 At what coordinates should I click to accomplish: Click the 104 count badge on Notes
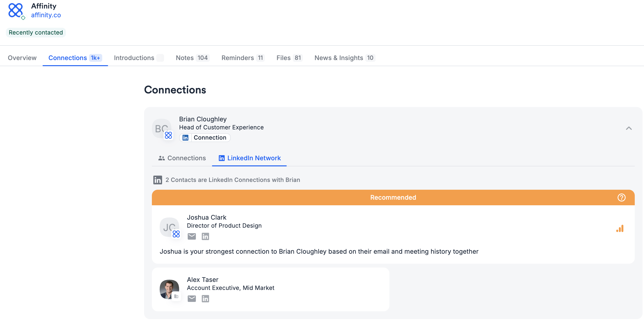coord(202,58)
